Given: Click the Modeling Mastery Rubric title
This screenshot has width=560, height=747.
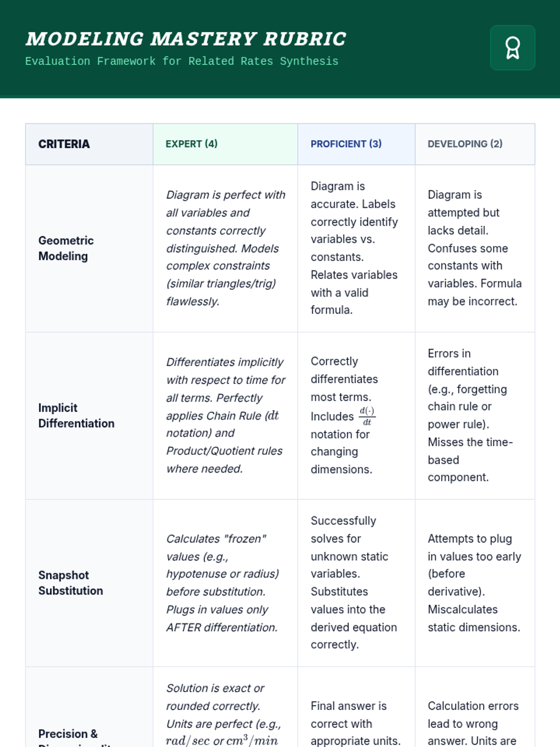Looking at the screenshot, I should pos(186,39).
